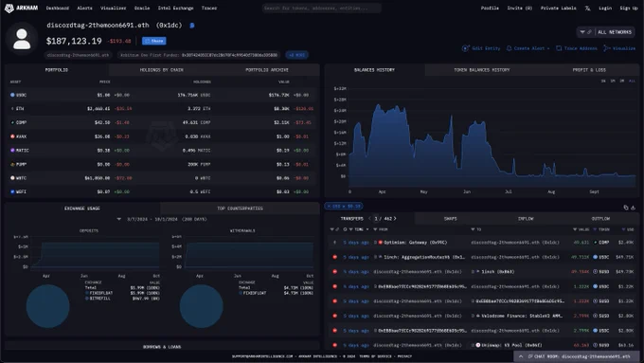Expand the chat room panel chevron

[521, 356]
